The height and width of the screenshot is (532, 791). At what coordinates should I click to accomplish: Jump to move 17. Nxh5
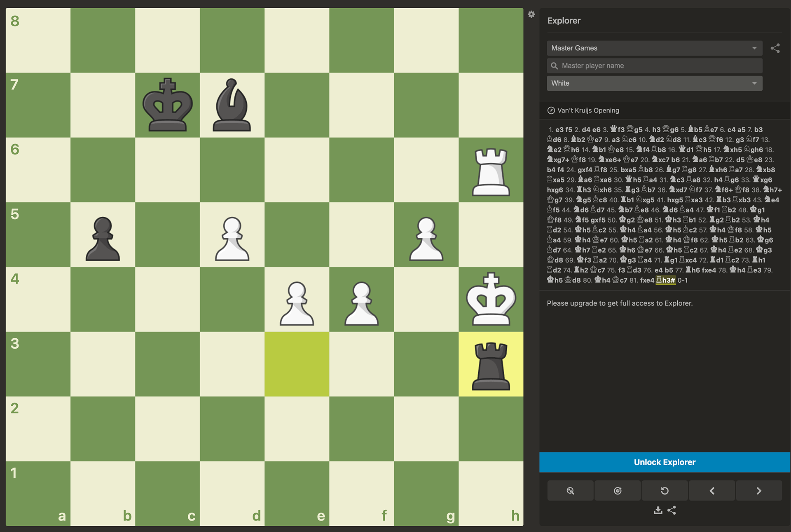733,150
